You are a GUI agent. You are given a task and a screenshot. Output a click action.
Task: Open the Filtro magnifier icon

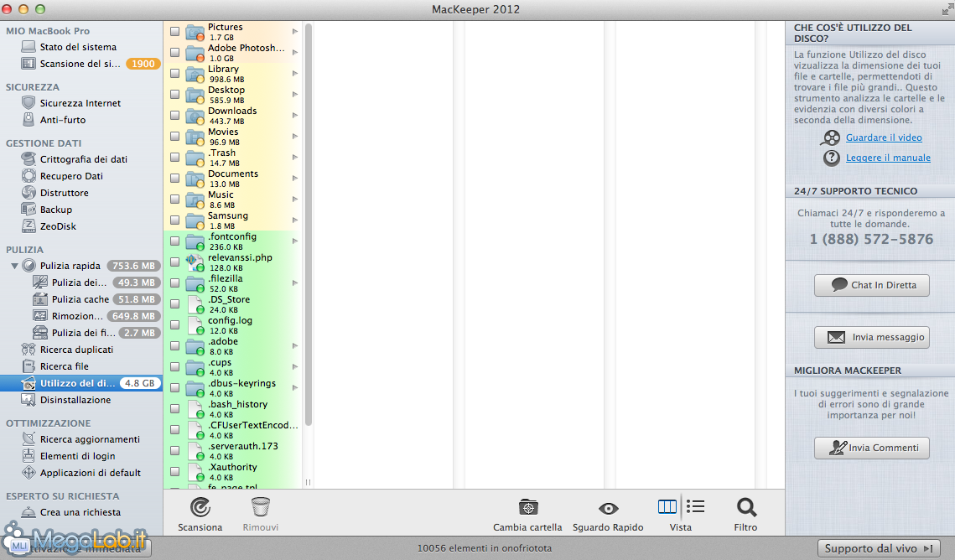click(x=746, y=507)
